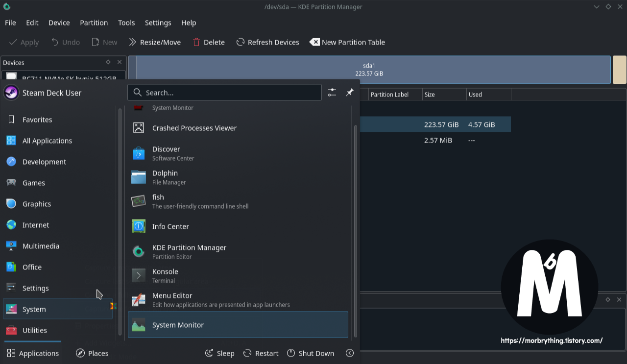The height and width of the screenshot is (364, 627).
Task: Click the New partition toolbar button
Action: (104, 42)
